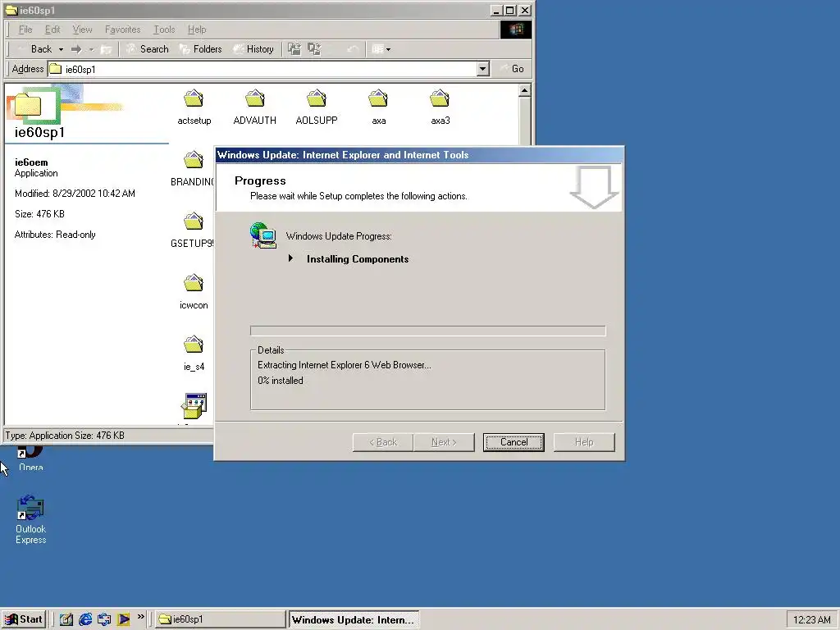Click the Windows Update computer globe icon
This screenshot has width=840, height=630.
(x=263, y=235)
